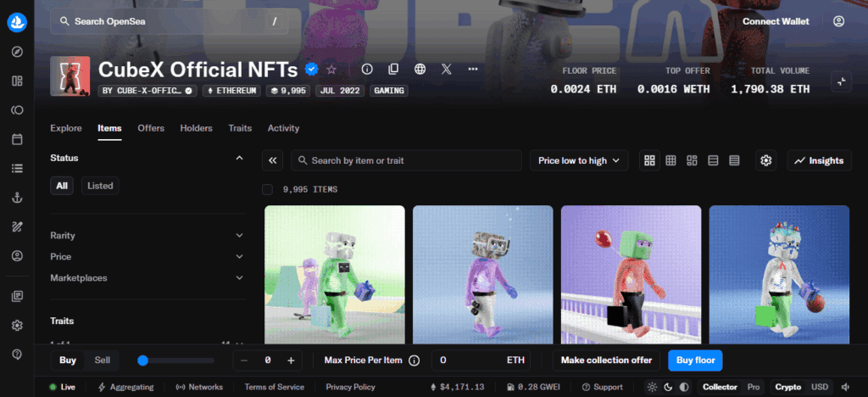
Task: Open the Profile person icon in sidebar
Action: [17, 256]
